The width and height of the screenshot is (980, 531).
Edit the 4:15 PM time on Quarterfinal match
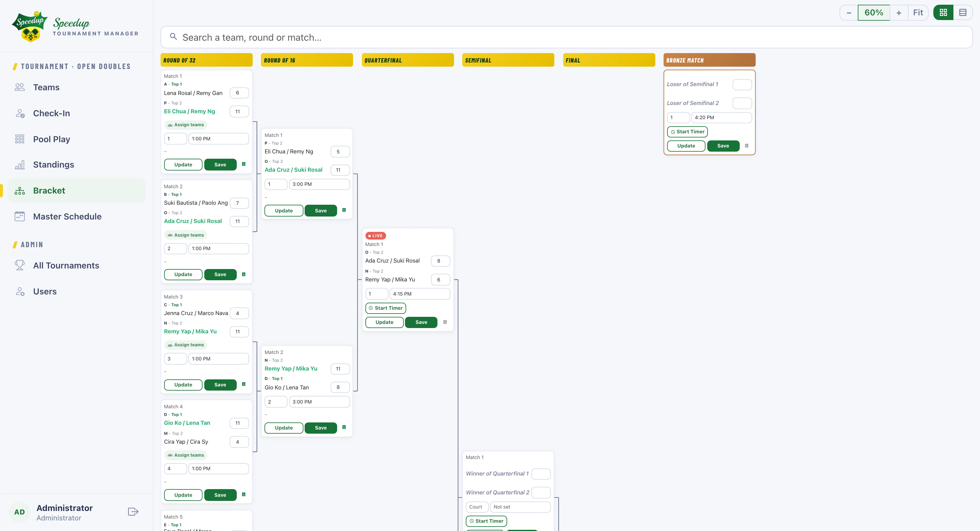[420, 294]
